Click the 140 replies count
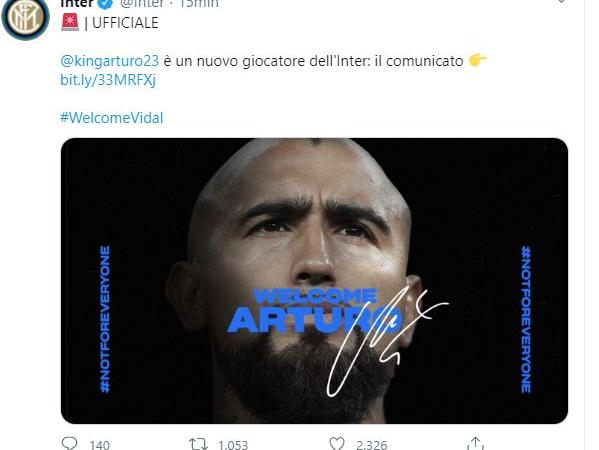The image size is (599, 450). pos(99,445)
